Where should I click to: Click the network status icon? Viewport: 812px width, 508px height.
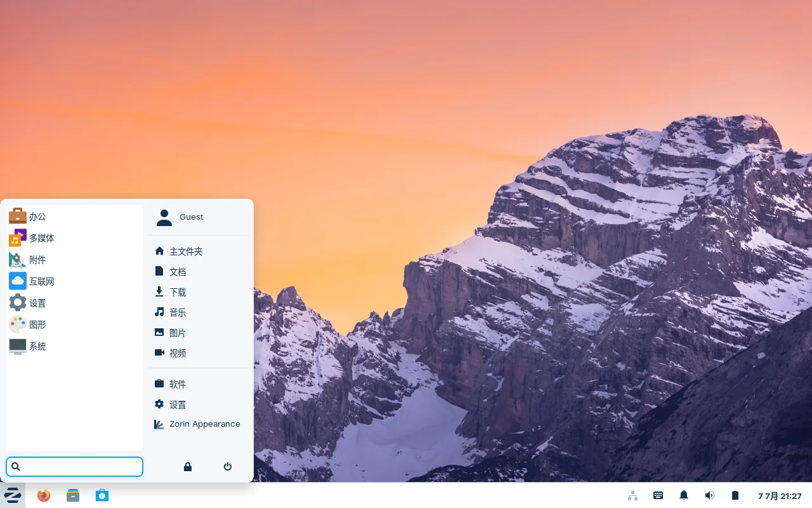tap(632, 495)
